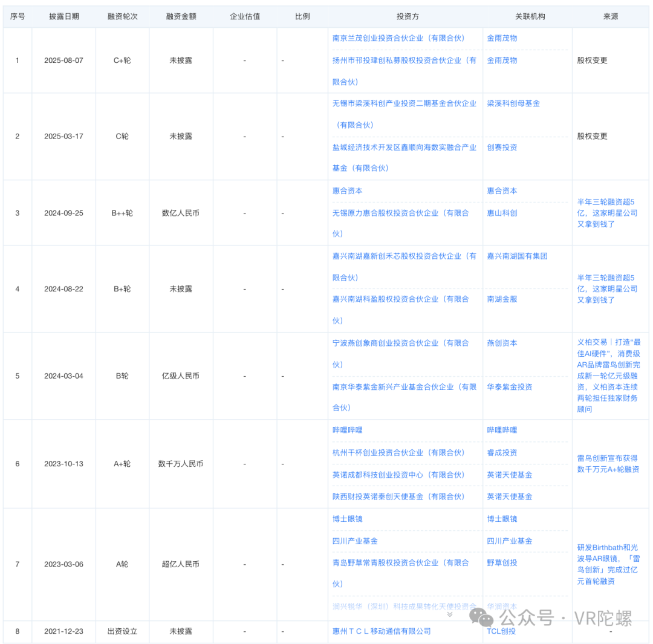The image size is (653, 644).
Task: Select the 梁溪科创母基金 associated institution
Action: [x=513, y=103]
